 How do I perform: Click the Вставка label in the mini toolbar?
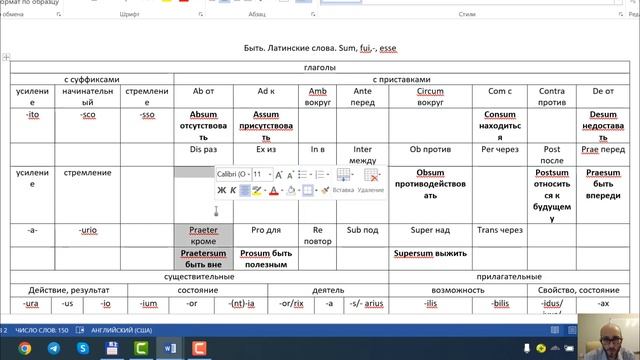coord(343,190)
